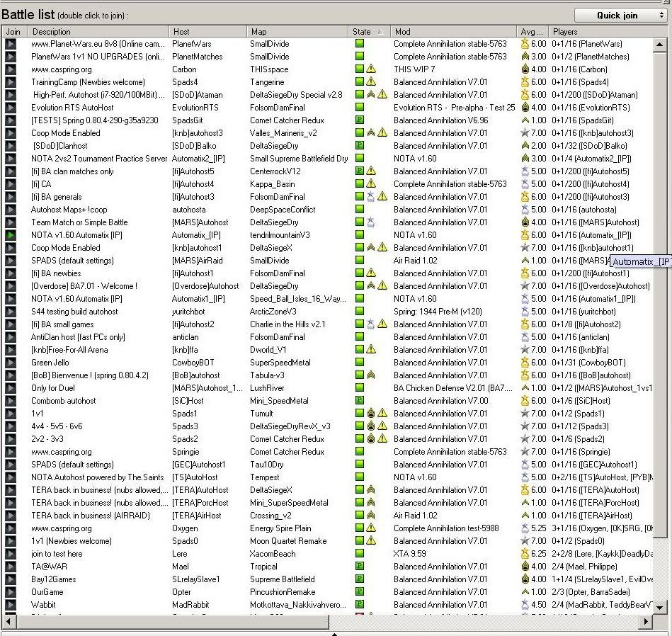The image size is (672, 636).
Task: Click rank icon in [TERA]AirHost state column
Action: (x=371, y=515)
